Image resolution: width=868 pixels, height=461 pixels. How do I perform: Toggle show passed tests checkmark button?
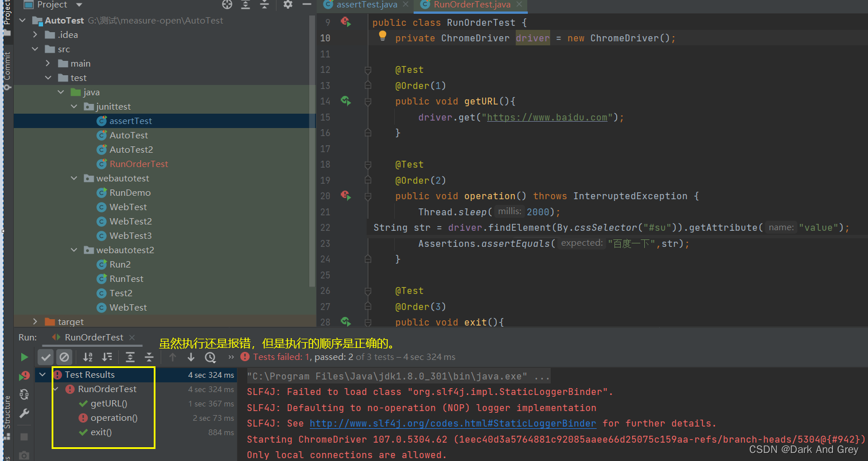tap(46, 357)
